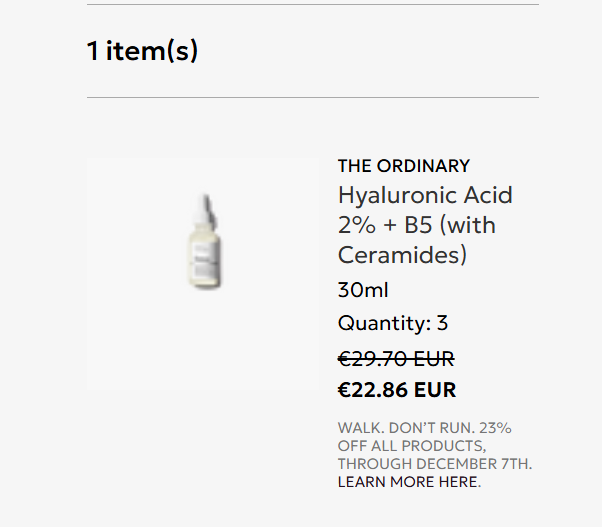Click the divider line below 1 item(s)
The height and width of the screenshot is (527, 602).
pos(312,98)
